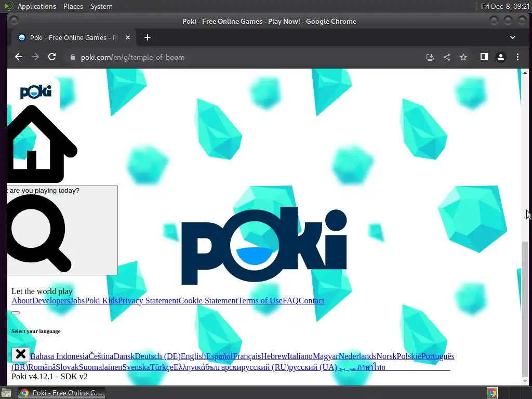
Task: Click the Poki Chrome taskbar entry
Action: tap(61, 393)
